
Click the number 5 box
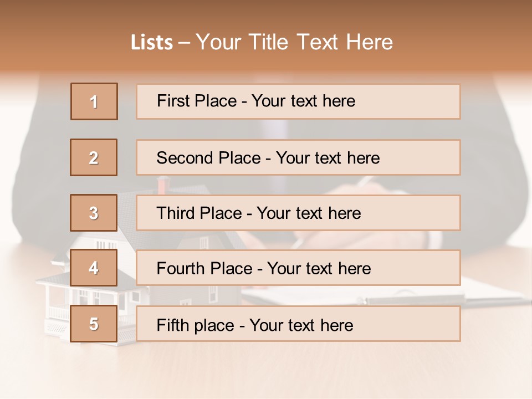(x=94, y=324)
